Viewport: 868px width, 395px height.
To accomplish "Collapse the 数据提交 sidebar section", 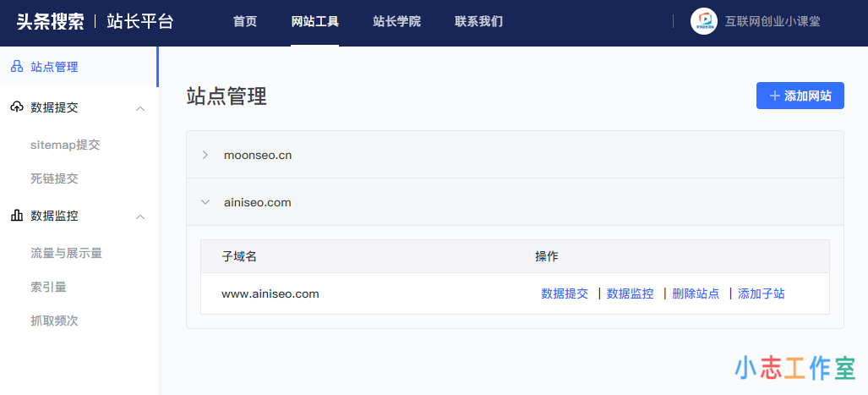I will [x=140, y=108].
